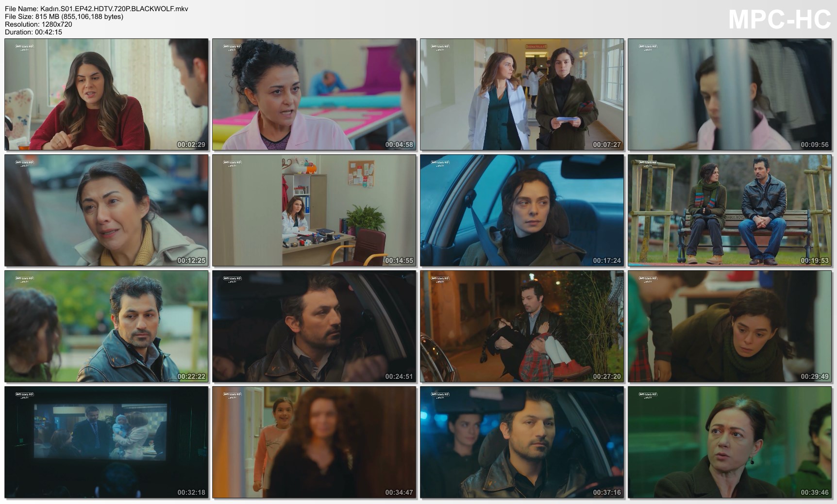
Task: Open the car seat frame at 00:17:24
Action: (x=522, y=211)
